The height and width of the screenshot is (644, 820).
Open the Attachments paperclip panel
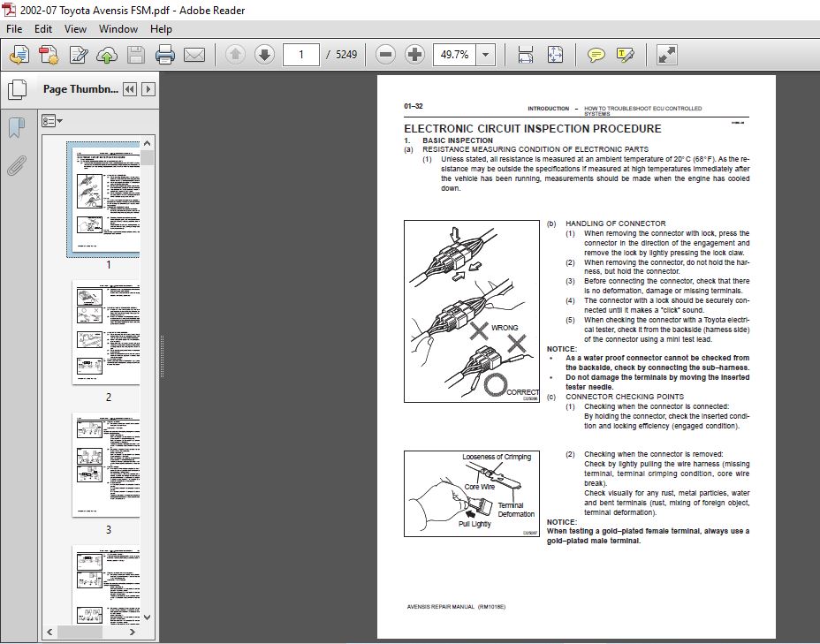tap(16, 166)
